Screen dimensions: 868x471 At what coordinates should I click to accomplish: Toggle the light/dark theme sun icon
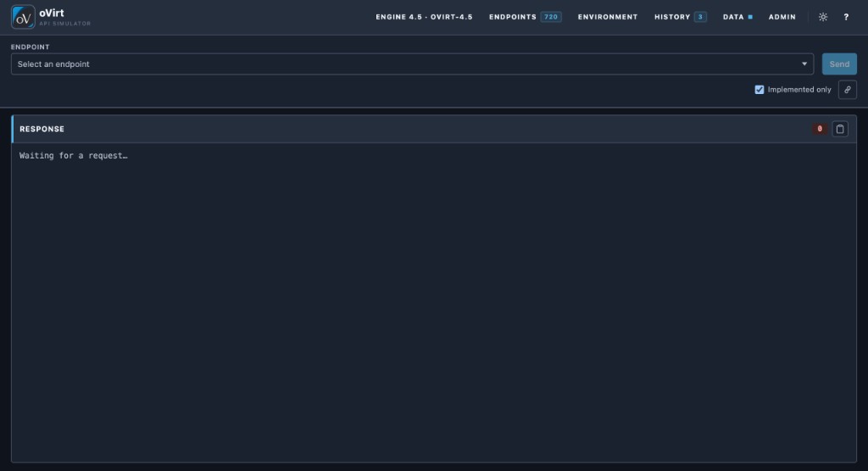click(x=823, y=17)
